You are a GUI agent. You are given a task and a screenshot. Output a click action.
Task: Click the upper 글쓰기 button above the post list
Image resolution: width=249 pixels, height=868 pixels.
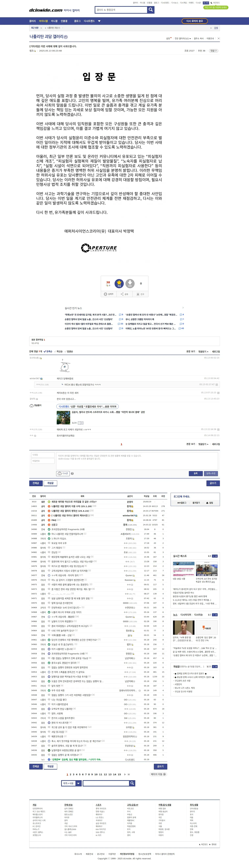tap(213, 483)
